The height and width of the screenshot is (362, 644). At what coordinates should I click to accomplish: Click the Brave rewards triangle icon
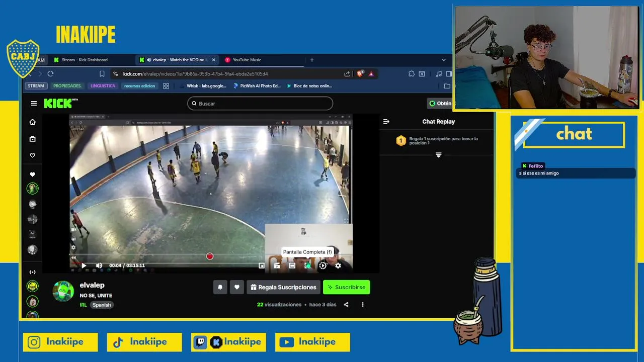tap(371, 74)
